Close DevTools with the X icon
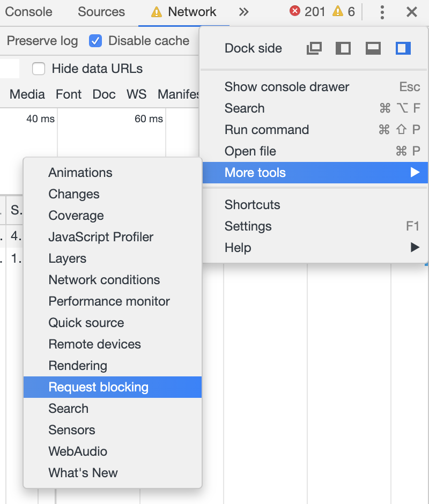Viewport: 429px width, 504px height. coord(412,12)
